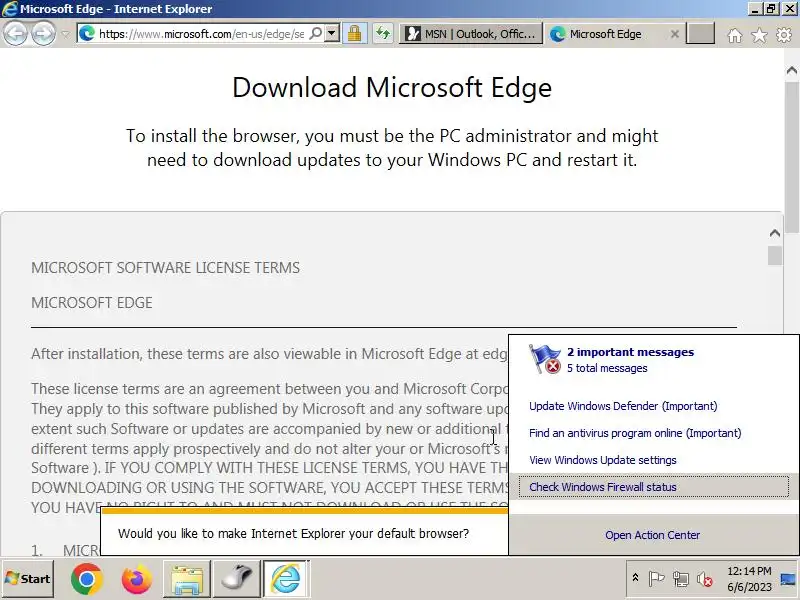Open the Tools gear menu
The height and width of the screenshot is (600, 800).
point(784,35)
